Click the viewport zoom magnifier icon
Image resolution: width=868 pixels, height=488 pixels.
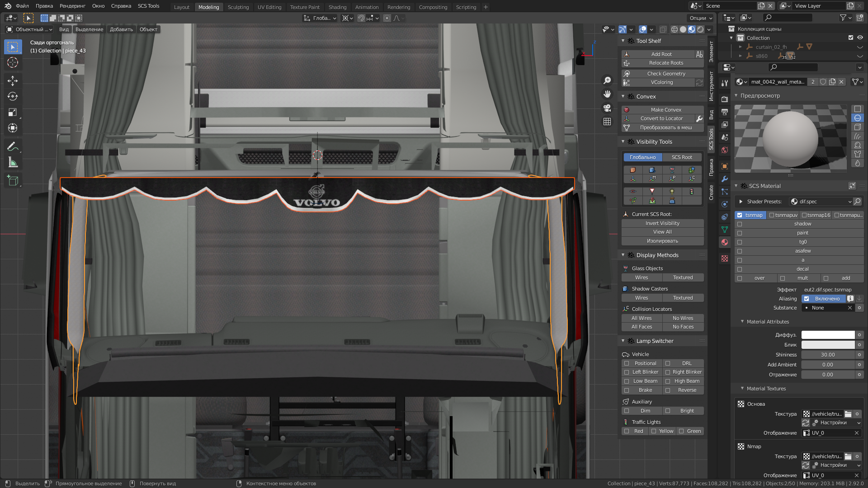pyautogui.click(x=607, y=80)
